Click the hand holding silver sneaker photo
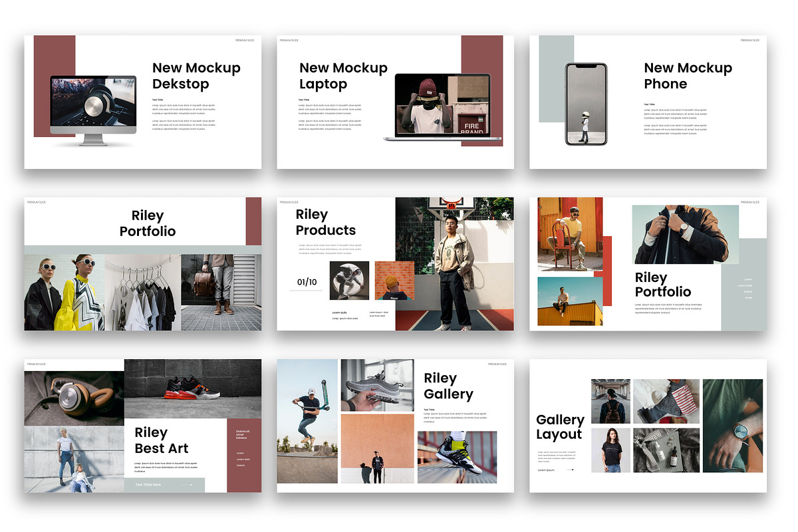Image resolution: width=798 pixels, height=532 pixels. 377,385
